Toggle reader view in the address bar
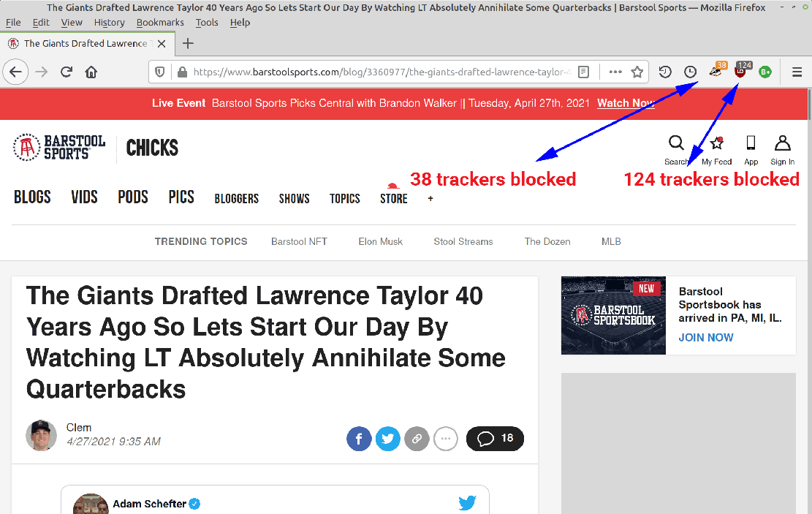This screenshot has width=812, height=514. click(584, 72)
